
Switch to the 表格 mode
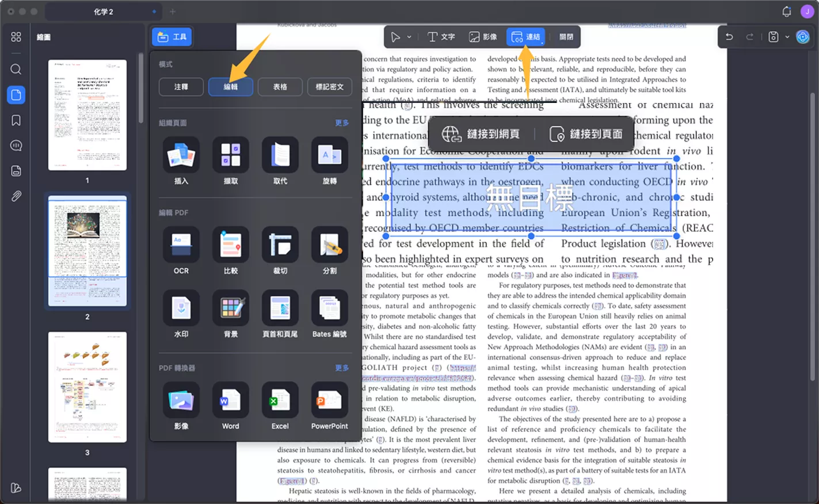coord(280,87)
